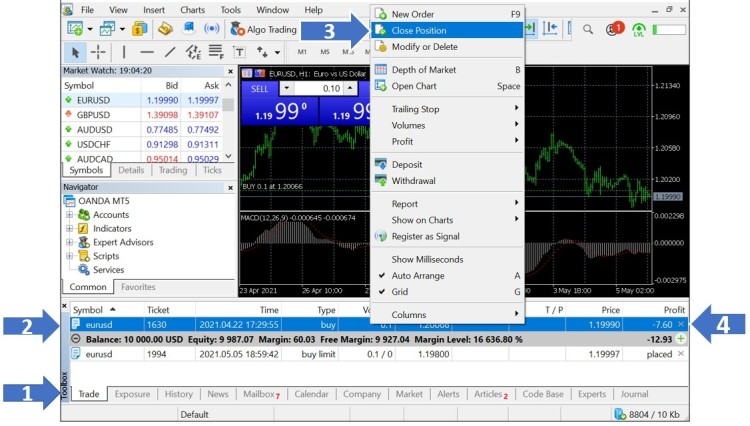This screenshot has height=426, width=750.
Task: Open search with the magnifier icon
Action: click(x=588, y=30)
